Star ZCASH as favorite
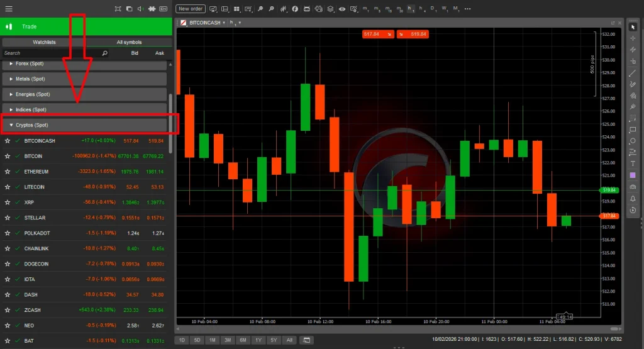644x349 pixels. point(8,311)
